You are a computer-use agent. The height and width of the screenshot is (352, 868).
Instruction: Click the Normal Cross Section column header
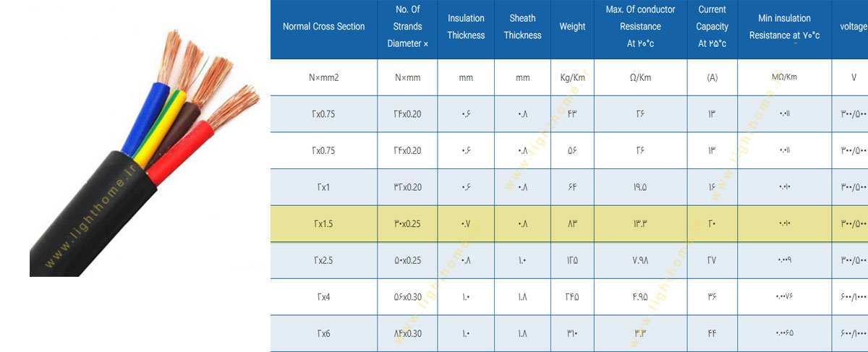tap(324, 27)
